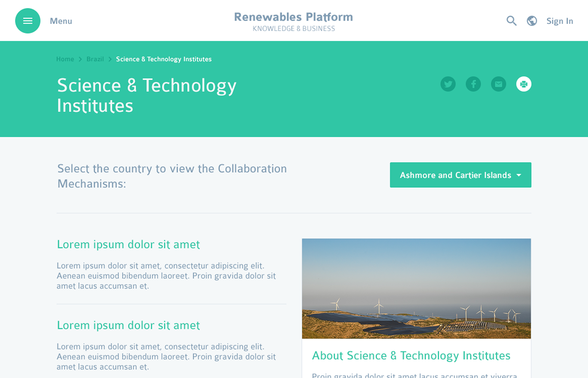Open the globe language selector icon
Image resolution: width=588 pixels, height=378 pixels.
tap(532, 21)
